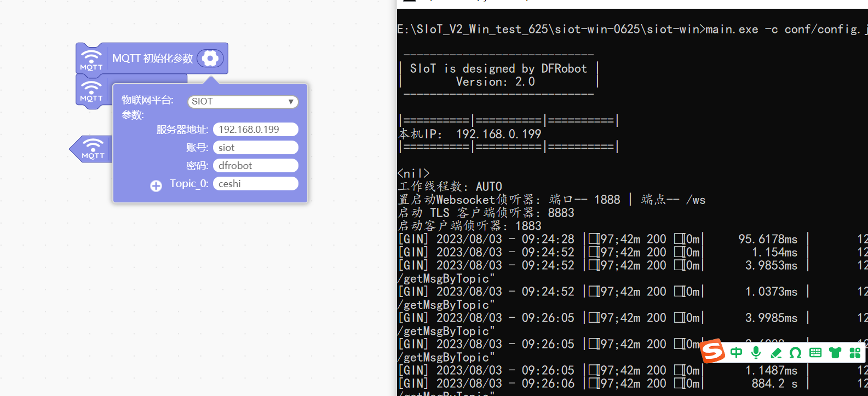The image size is (868, 396).
Task: Open Sogou skin shirt icon
Action: 835,353
